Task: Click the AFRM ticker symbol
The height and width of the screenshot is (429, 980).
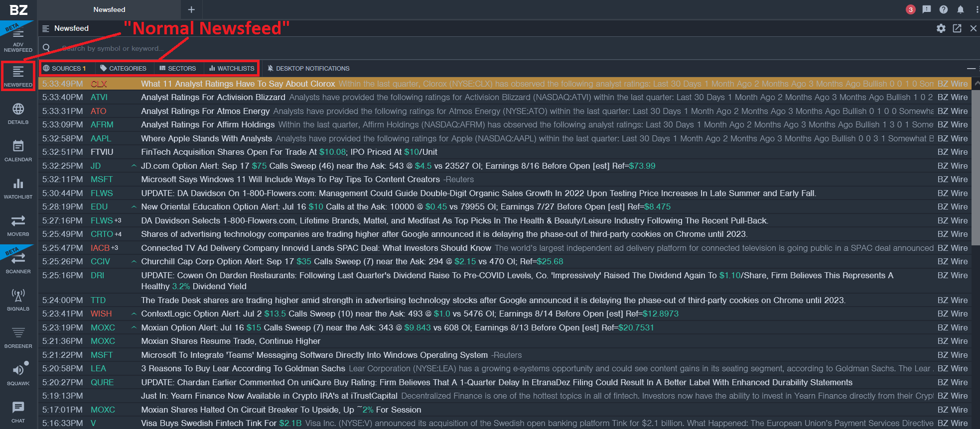Action: point(102,124)
